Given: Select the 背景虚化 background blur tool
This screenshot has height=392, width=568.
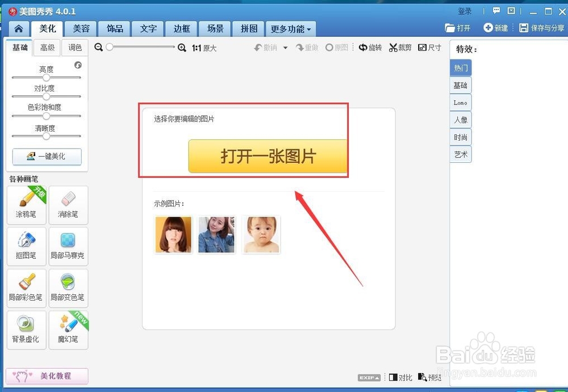Looking at the screenshot, I should (27, 330).
